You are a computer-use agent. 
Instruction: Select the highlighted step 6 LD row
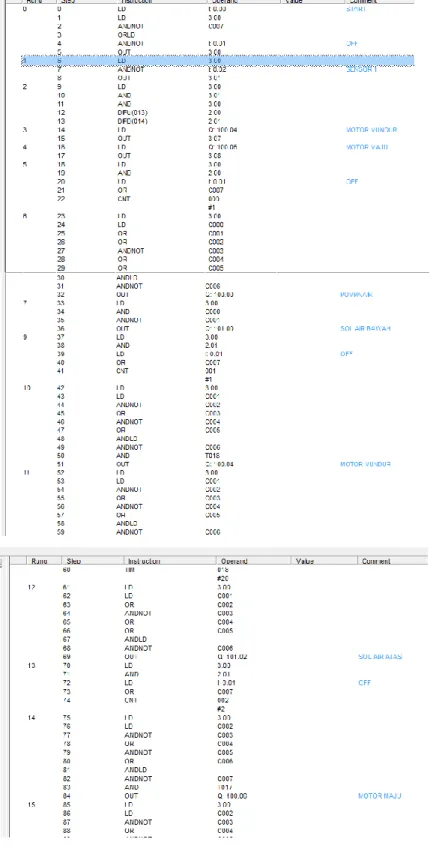pos(217,61)
